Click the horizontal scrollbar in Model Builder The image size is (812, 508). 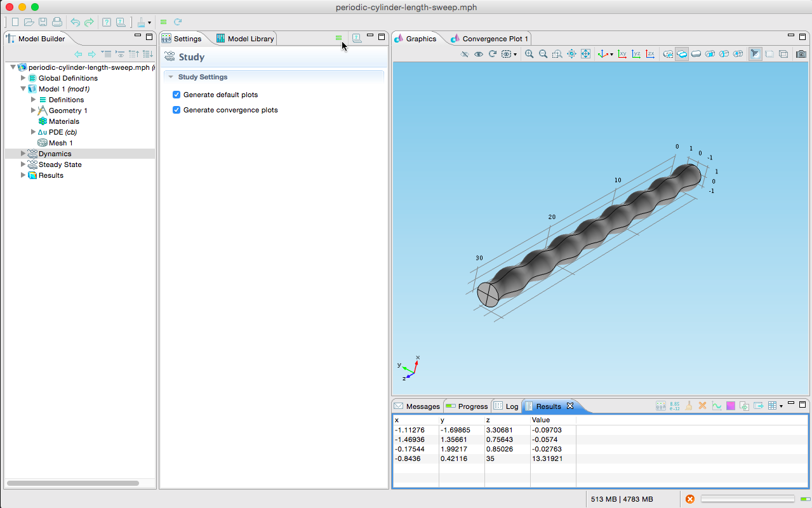click(73, 483)
